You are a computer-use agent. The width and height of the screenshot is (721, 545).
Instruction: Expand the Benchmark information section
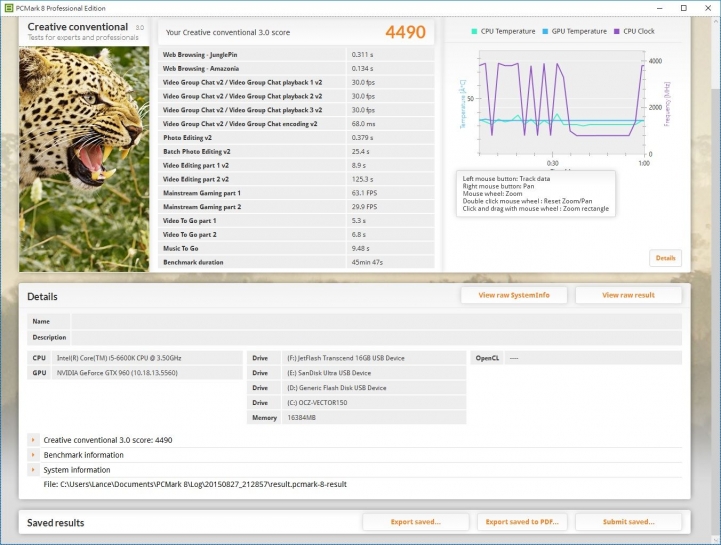33,455
